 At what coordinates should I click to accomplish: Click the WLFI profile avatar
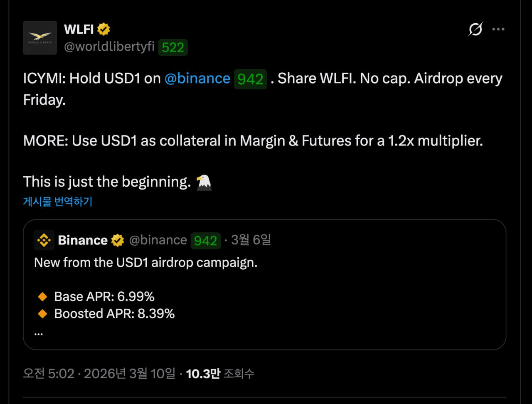(40, 38)
